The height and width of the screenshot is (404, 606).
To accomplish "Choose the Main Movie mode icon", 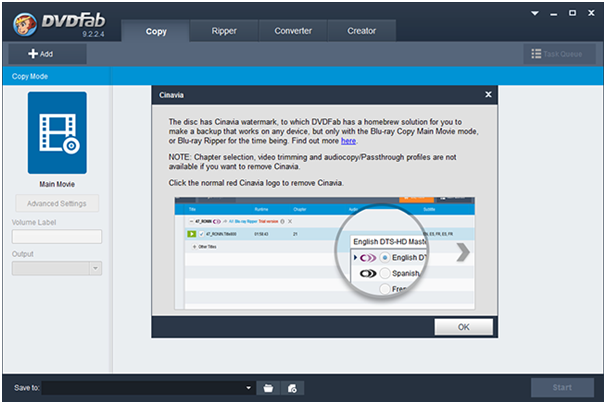I will [x=57, y=133].
